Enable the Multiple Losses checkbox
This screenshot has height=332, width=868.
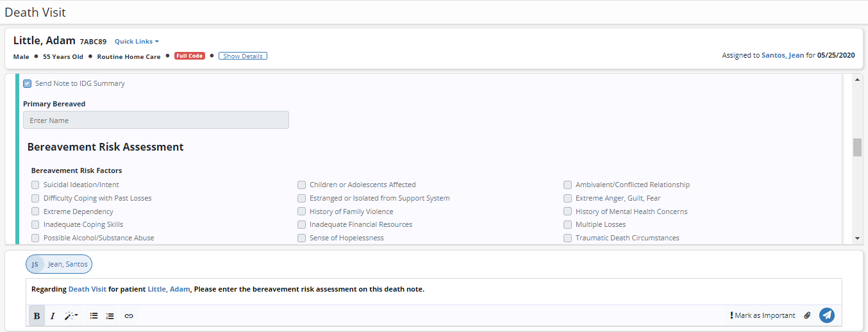pyautogui.click(x=567, y=224)
